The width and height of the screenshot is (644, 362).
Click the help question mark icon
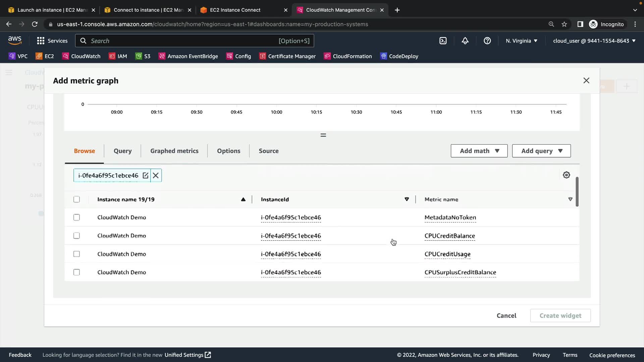pos(487,41)
